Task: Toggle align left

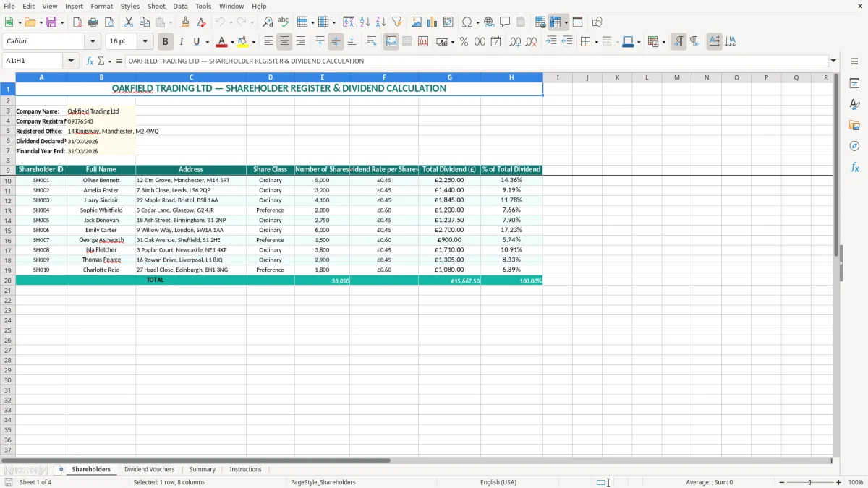Action: [269, 42]
